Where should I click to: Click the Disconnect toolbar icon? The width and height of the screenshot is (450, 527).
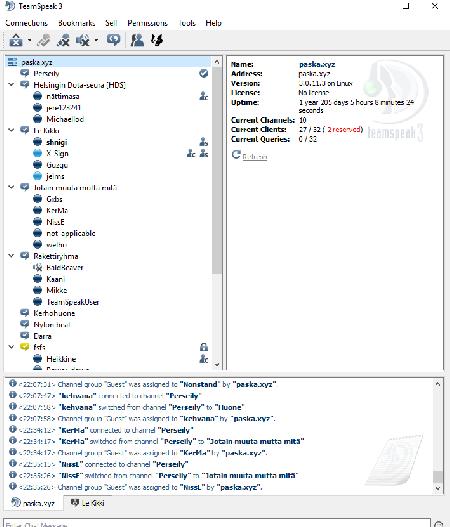[44, 40]
